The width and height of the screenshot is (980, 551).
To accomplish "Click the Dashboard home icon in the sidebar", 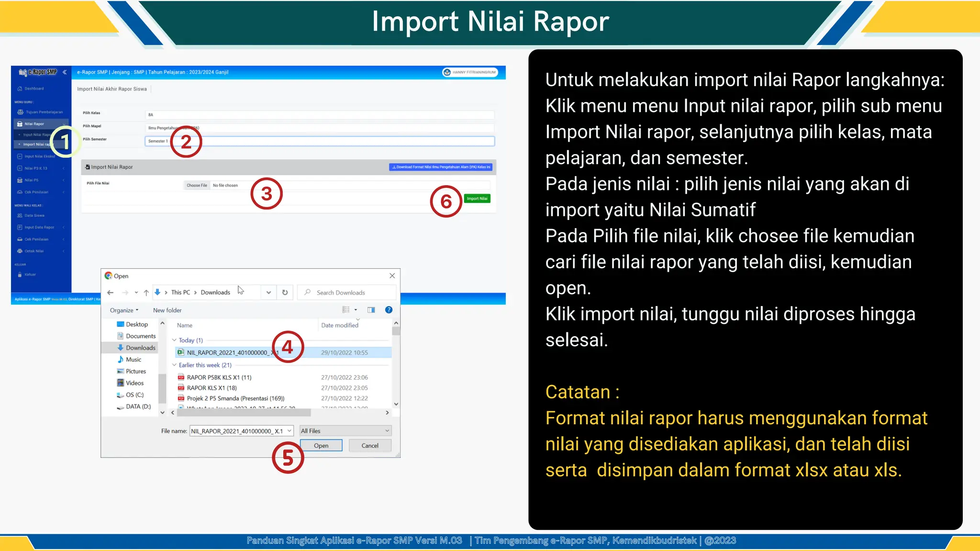I will (20, 88).
